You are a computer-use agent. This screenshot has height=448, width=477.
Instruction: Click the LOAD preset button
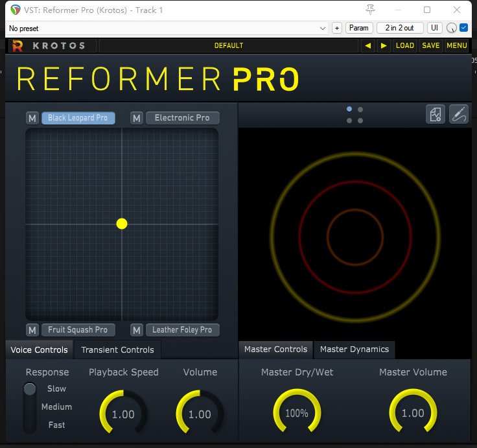point(405,45)
